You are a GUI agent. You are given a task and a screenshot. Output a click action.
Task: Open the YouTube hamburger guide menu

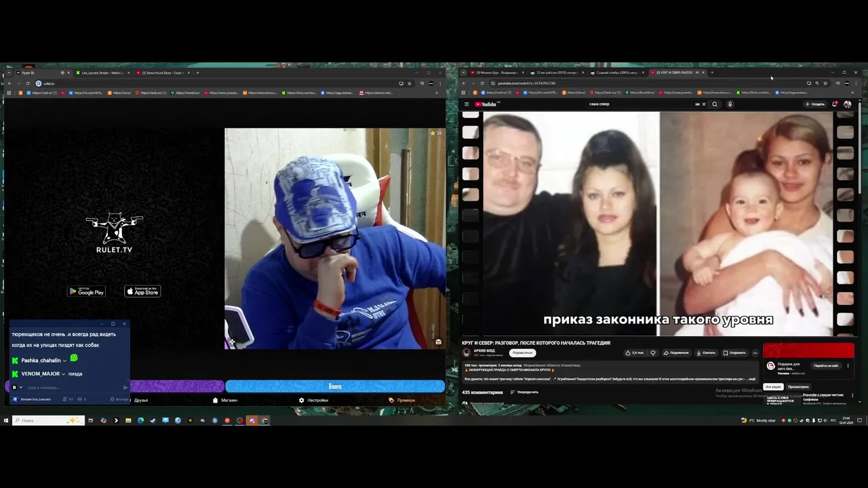pyautogui.click(x=467, y=104)
